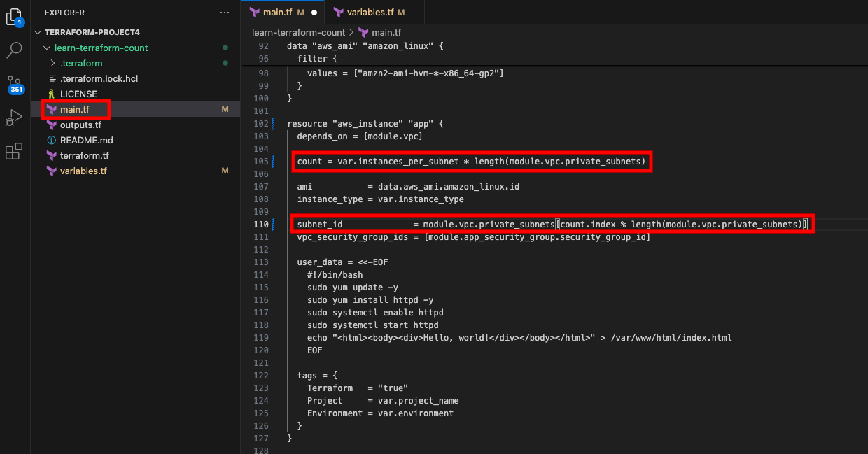Click the echo Hello, world! line

[x=519, y=338]
